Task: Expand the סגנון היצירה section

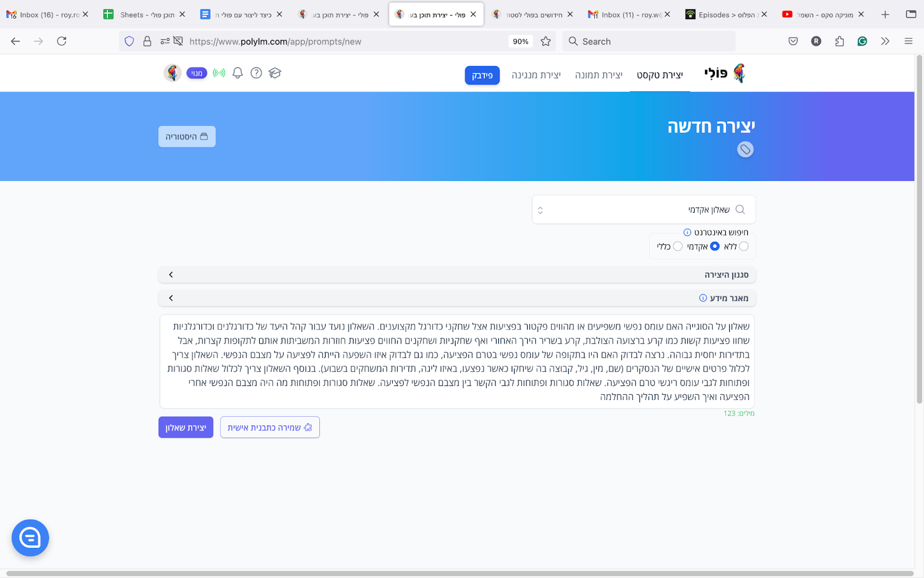Action: pyautogui.click(x=457, y=275)
